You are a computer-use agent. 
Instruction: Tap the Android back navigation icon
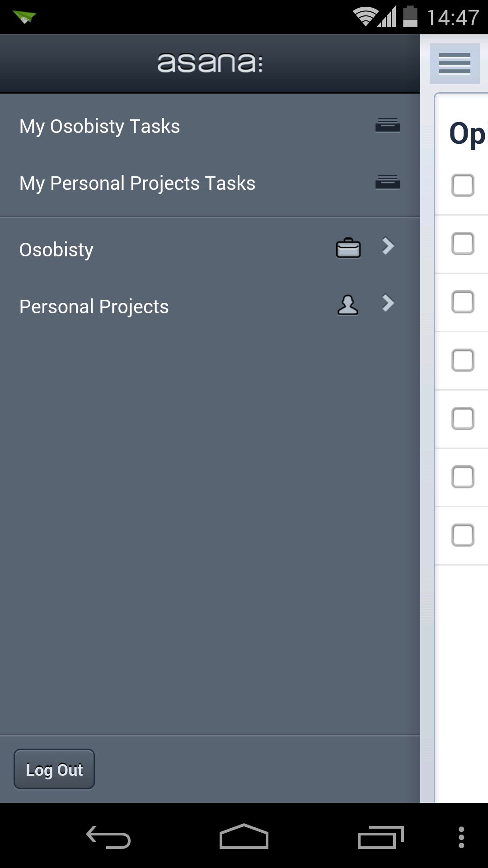(108, 837)
